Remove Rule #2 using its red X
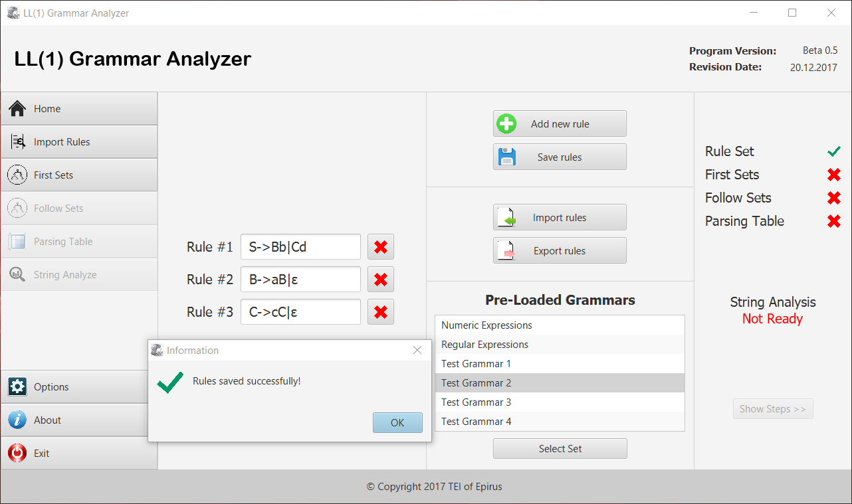852x504 pixels. tap(381, 280)
